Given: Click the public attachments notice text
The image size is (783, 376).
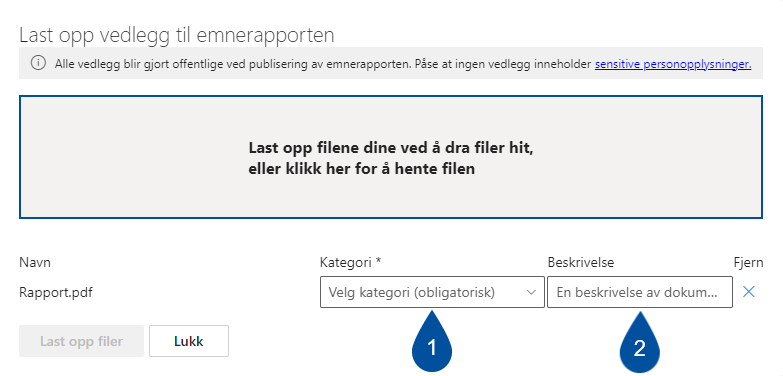Looking at the screenshot, I should [x=323, y=64].
